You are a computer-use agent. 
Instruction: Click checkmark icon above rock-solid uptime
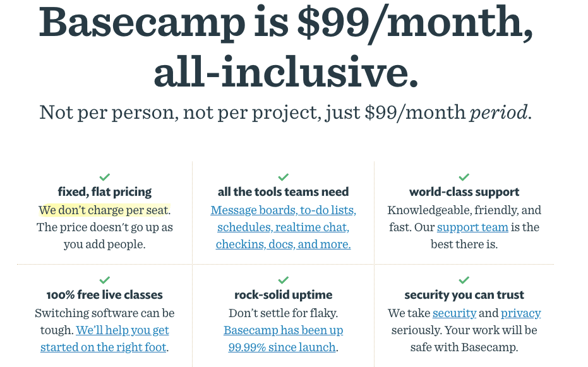[x=284, y=280]
